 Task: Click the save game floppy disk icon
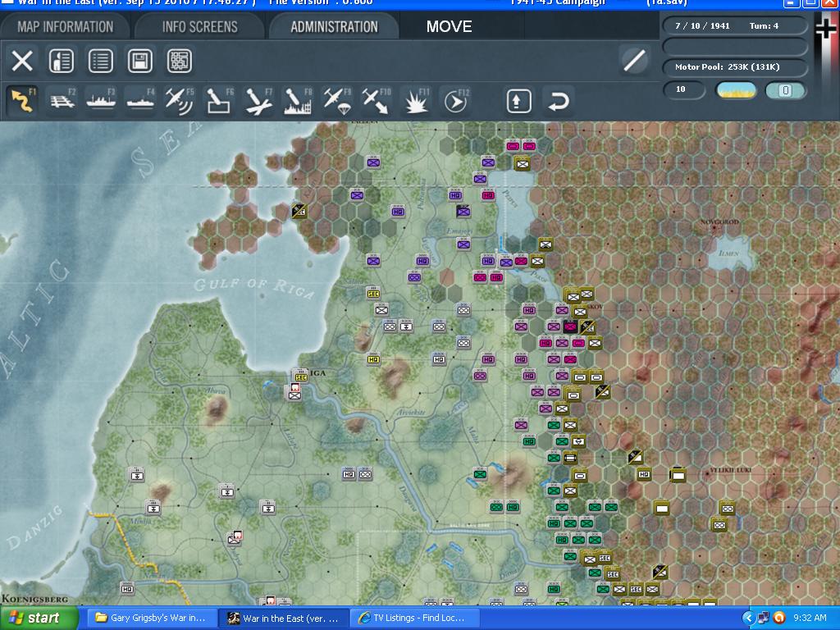pyautogui.click(x=139, y=61)
